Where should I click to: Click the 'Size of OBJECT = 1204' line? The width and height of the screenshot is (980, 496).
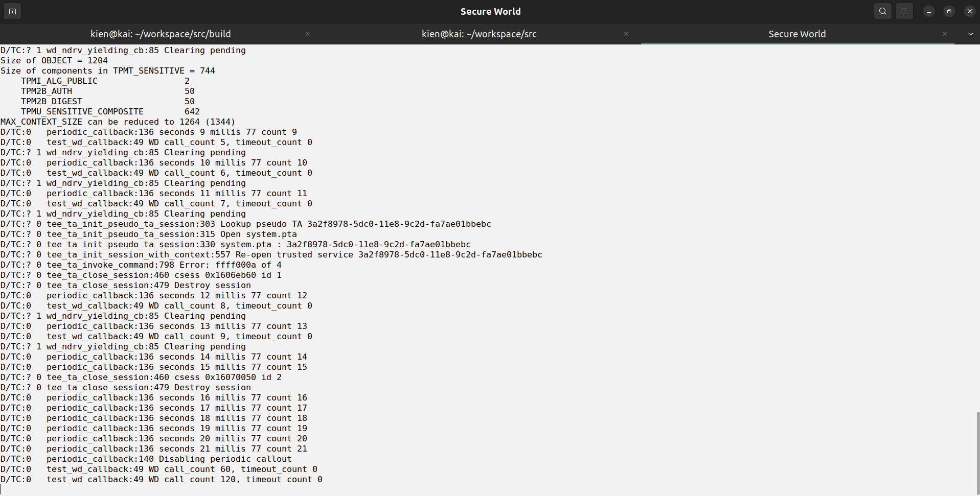54,61
